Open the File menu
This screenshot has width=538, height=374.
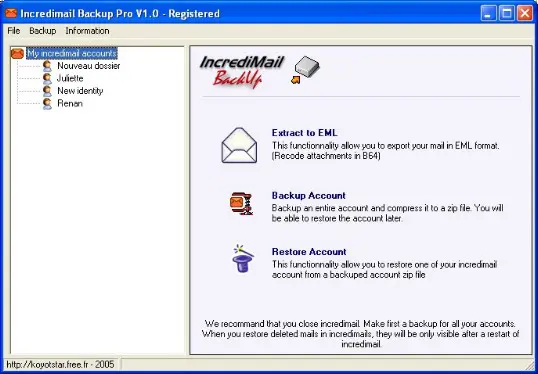pos(14,31)
